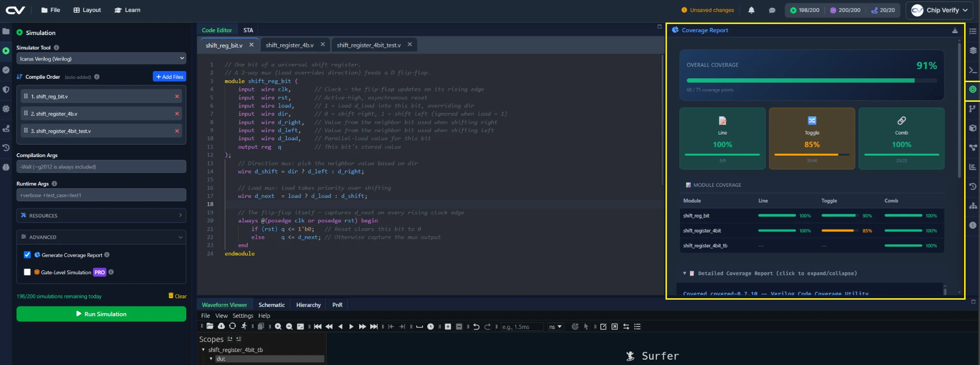Viewport: 980px width, 365px height.
Task: Open the chat messages icon
Action: 772,10
